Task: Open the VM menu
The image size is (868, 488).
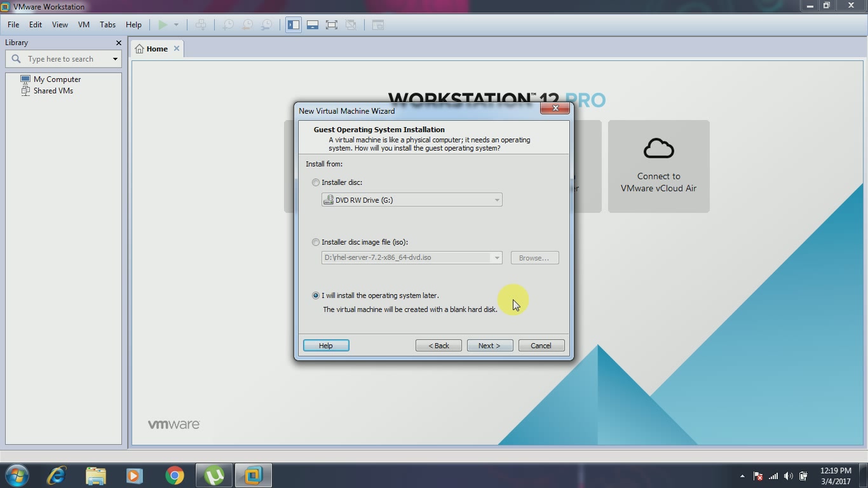Action: [x=84, y=25]
